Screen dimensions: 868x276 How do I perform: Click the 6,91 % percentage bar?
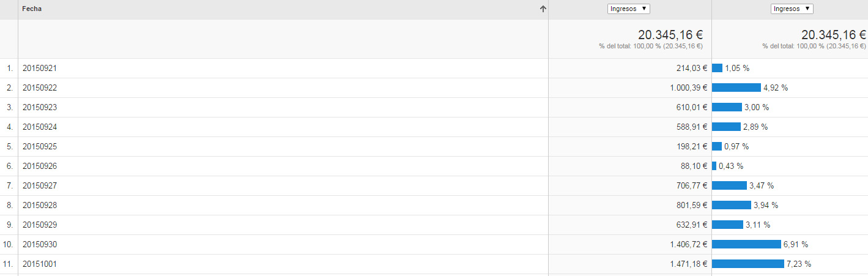pyautogui.click(x=746, y=244)
